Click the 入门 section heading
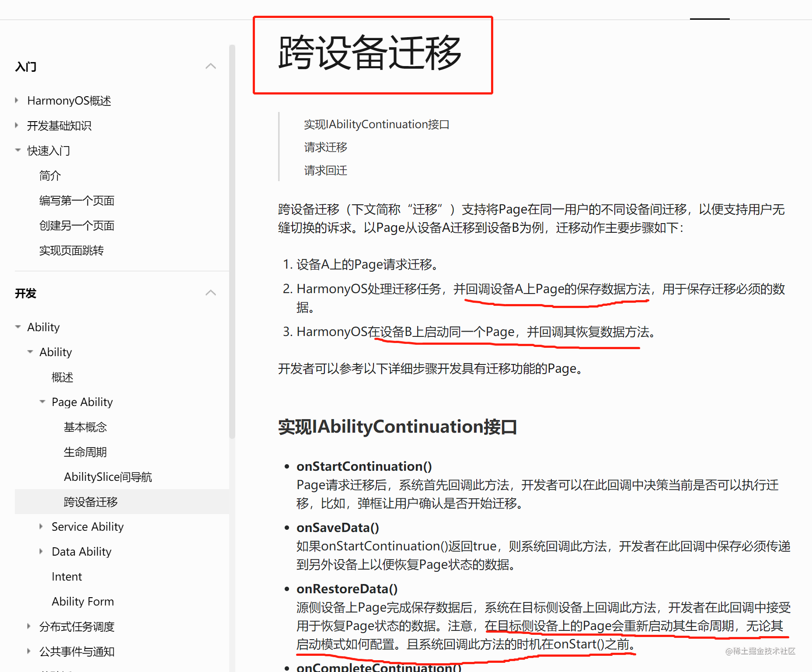This screenshot has width=812, height=672. pos(26,66)
